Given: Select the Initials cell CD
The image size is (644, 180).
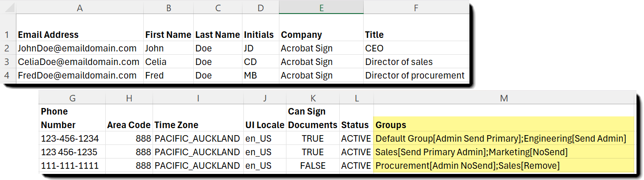Looking at the screenshot, I should [x=261, y=62].
